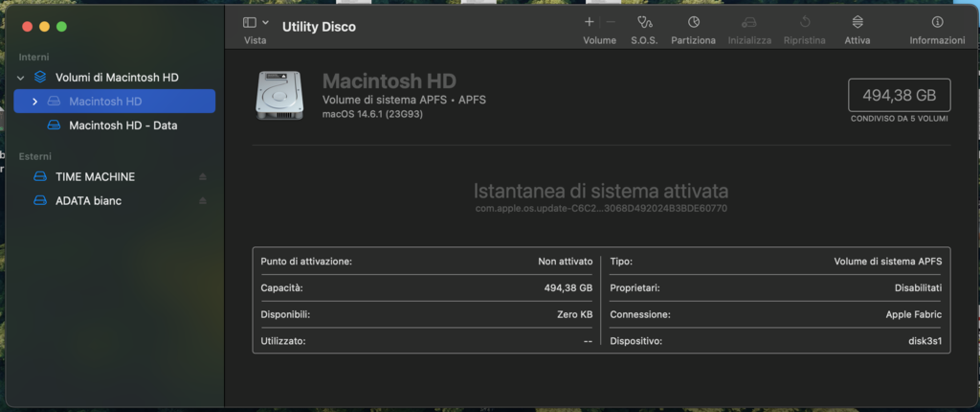Collapse the Volumi di Macintosh HD group
The width and height of the screenshot is (980, 412).
point(21,78)
